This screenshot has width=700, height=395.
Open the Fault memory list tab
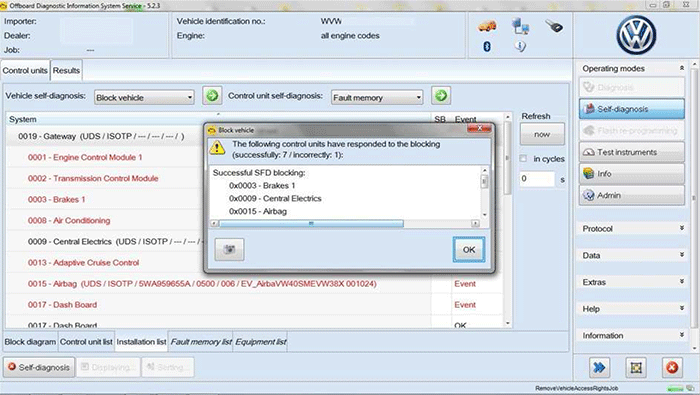[201, 342]
